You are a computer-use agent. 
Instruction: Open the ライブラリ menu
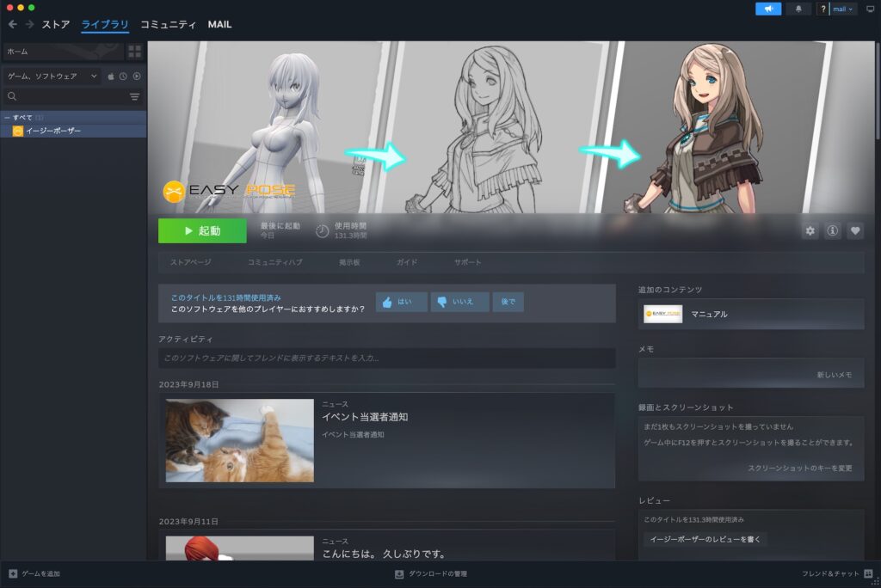click(x=105, y=25)
